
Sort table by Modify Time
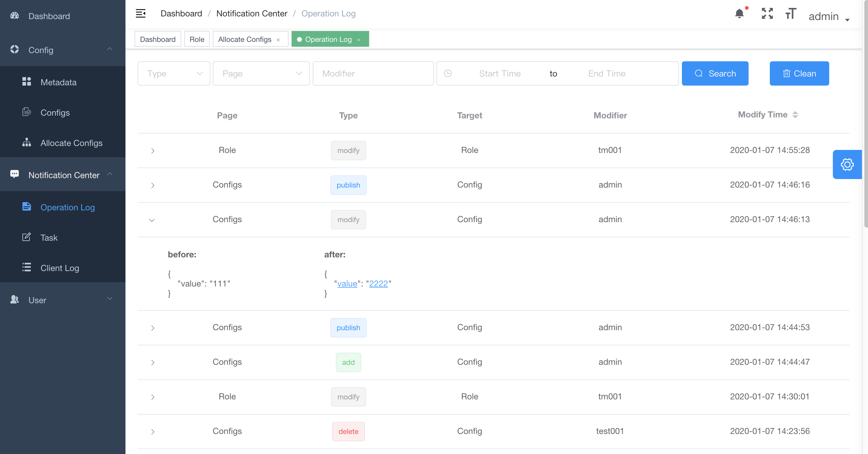[795, 115]
